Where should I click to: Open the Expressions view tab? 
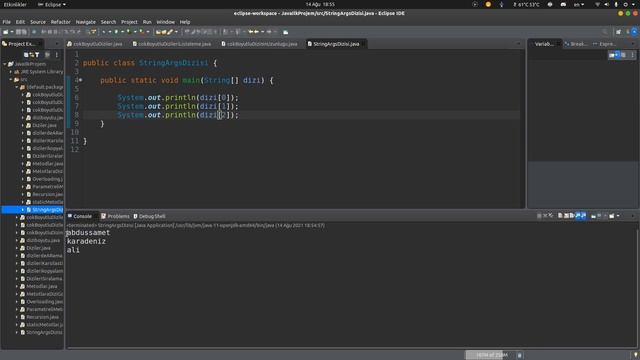coord(605,44)
